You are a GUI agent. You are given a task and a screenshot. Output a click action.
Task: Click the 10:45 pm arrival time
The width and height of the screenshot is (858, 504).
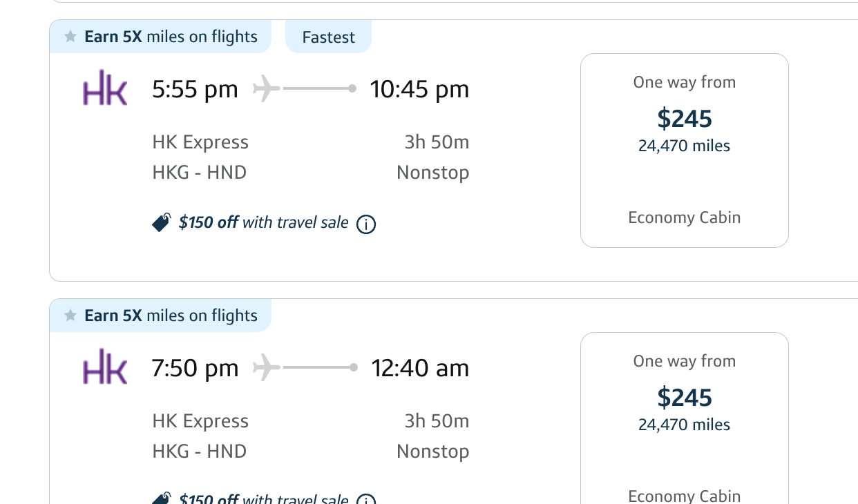click(x=419, y=89)
